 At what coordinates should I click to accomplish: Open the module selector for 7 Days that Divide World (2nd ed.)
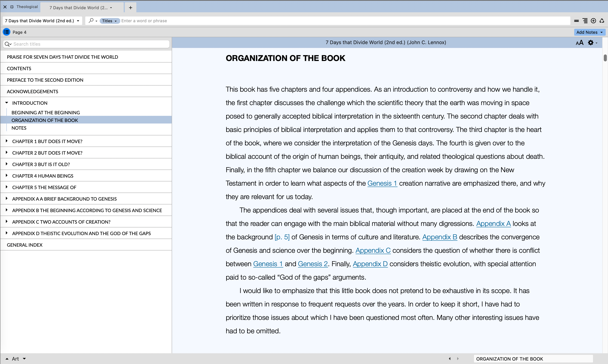(42, 21)
